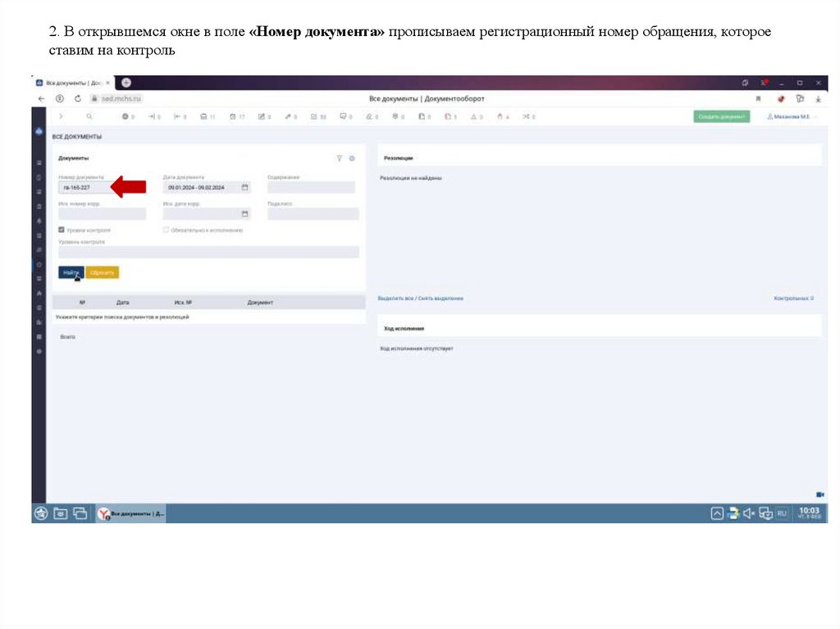Open the calendar icon for Исх. дата корр.
The height and width of the screenshot is (629, 840).
[244, 214]
